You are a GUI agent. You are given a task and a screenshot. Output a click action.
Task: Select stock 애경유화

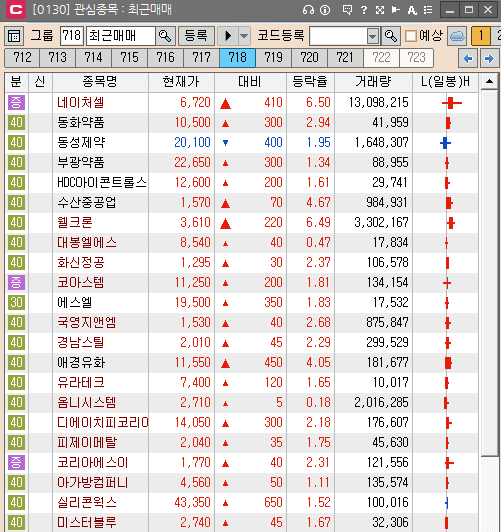pos(81,362)
